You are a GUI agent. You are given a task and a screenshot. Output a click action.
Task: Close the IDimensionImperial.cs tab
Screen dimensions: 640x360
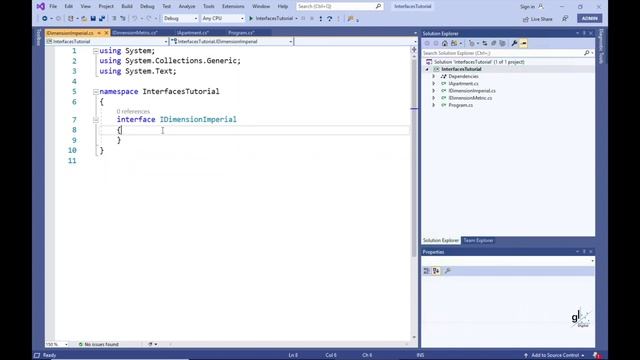point(107,33)
